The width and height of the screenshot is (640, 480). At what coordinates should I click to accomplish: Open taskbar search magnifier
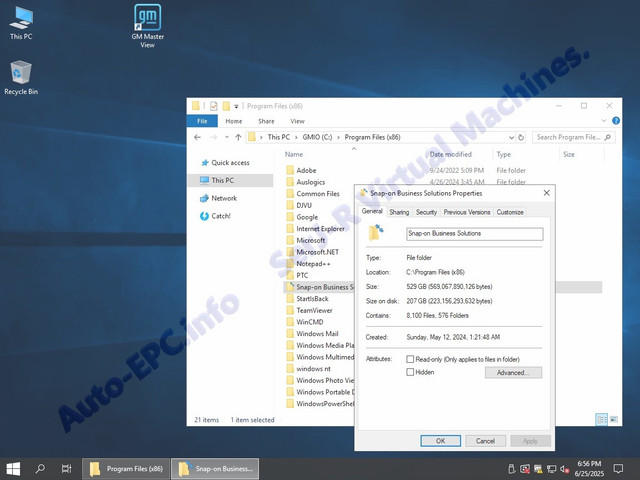coord(40,469)
